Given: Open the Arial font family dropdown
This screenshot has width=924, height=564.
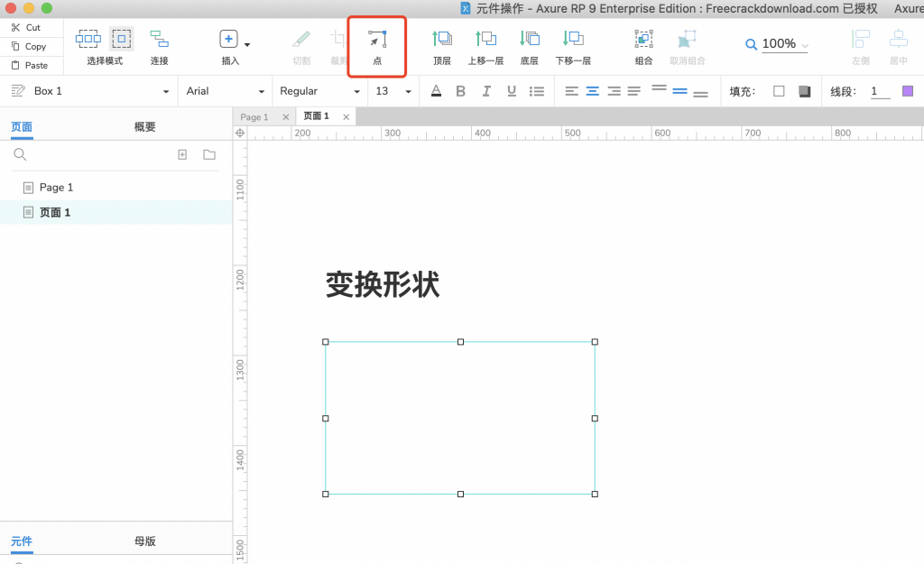Looking at the screenshot, I should (225, 91).
